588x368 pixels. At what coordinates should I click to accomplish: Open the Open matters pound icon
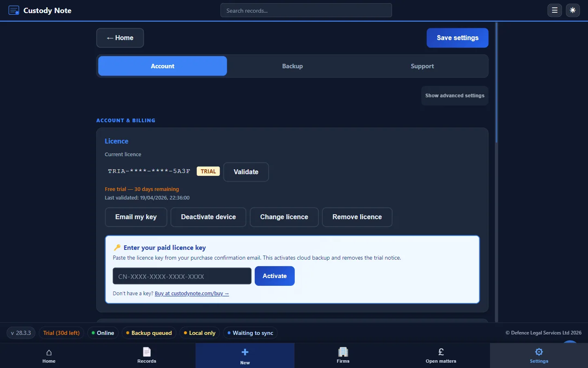(441, 356)
